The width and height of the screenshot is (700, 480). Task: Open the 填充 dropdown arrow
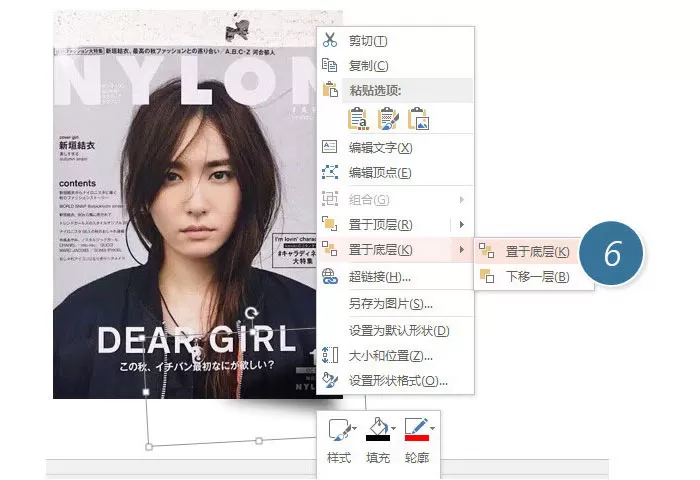(393, 428)
